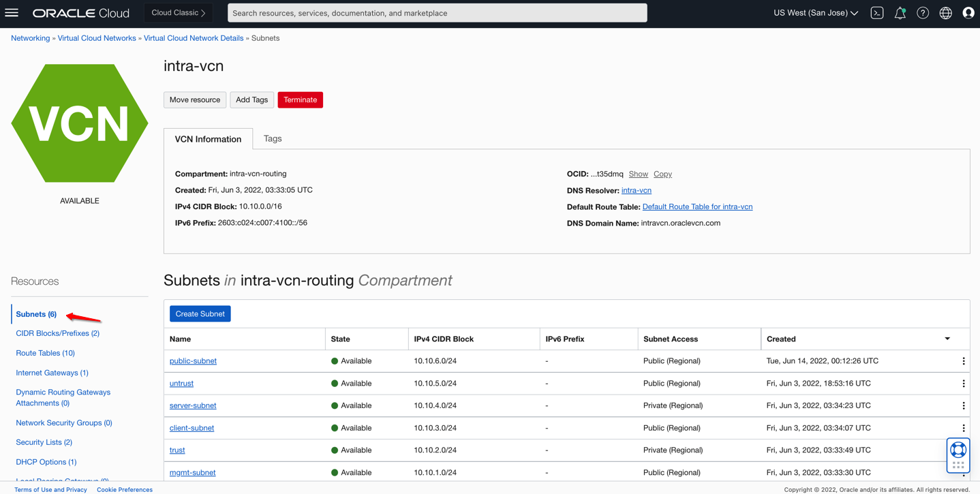Open the support lifebuoy widget

tap(958, 450)
